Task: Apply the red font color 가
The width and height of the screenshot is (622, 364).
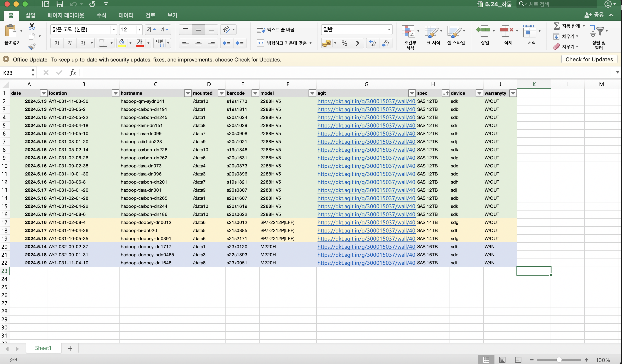Action: click(x=139, y=43)
